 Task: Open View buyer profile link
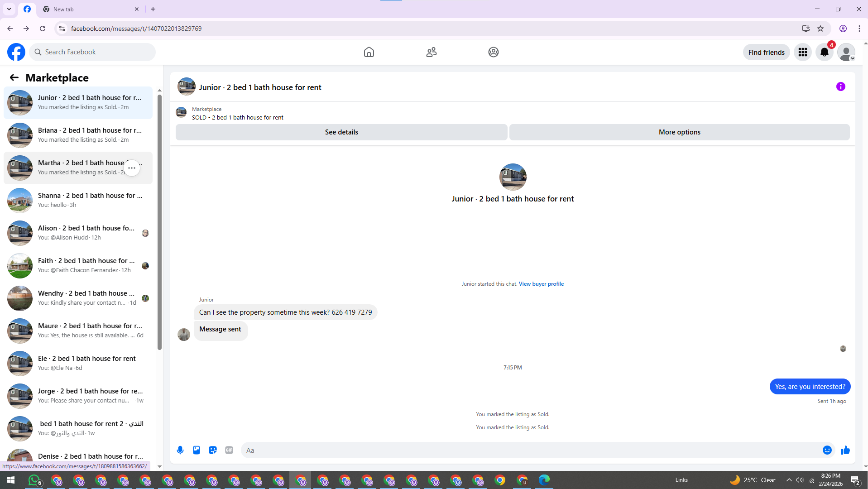coord(541,284)
